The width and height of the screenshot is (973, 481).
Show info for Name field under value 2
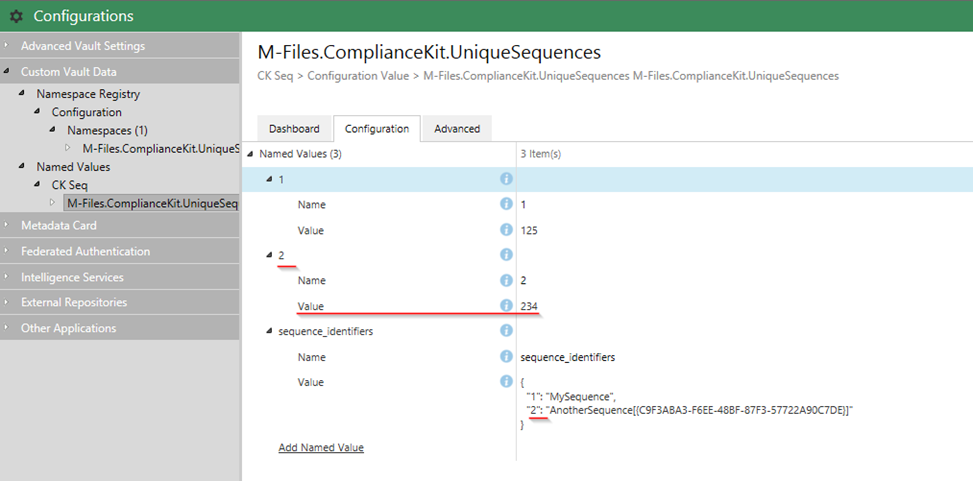click(x=506, y=280)
